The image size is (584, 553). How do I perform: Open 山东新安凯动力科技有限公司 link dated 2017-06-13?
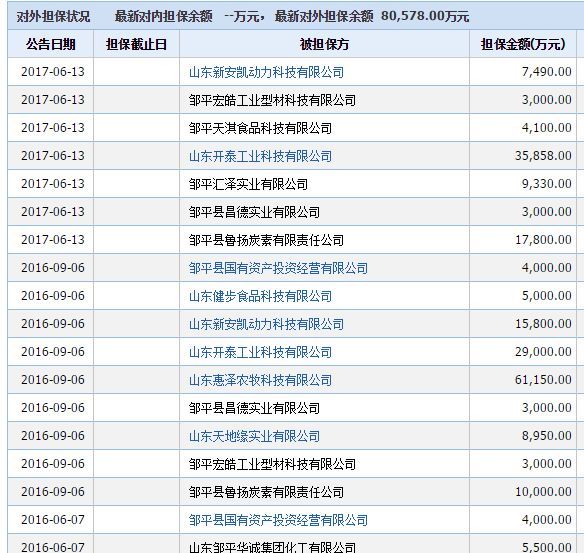266,72
